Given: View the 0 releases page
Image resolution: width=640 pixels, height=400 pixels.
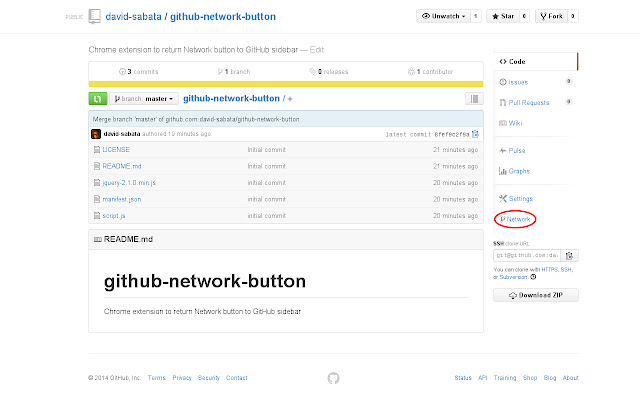Looking at the screenshot, I should [329, 72].
